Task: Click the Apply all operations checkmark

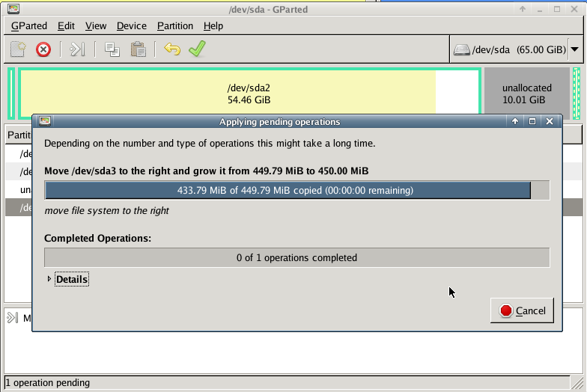Action: [x=197, y=49]
